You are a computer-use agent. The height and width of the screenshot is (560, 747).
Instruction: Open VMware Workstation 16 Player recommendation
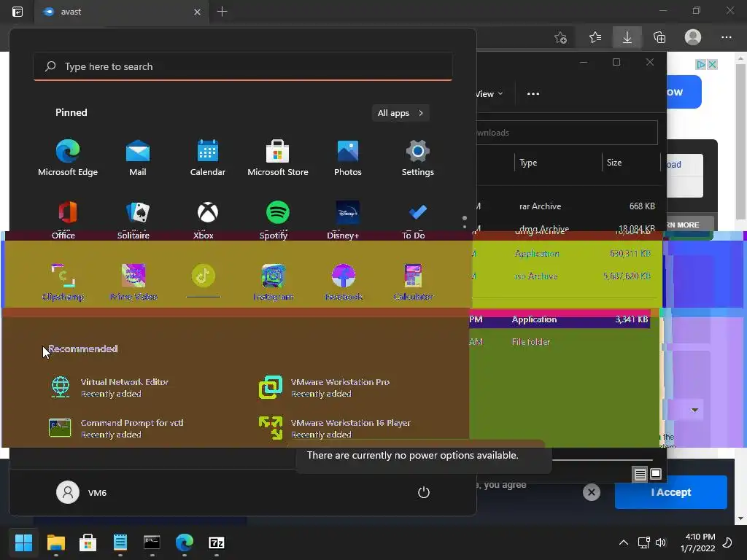pyautogui.click(x=334, y=428)
